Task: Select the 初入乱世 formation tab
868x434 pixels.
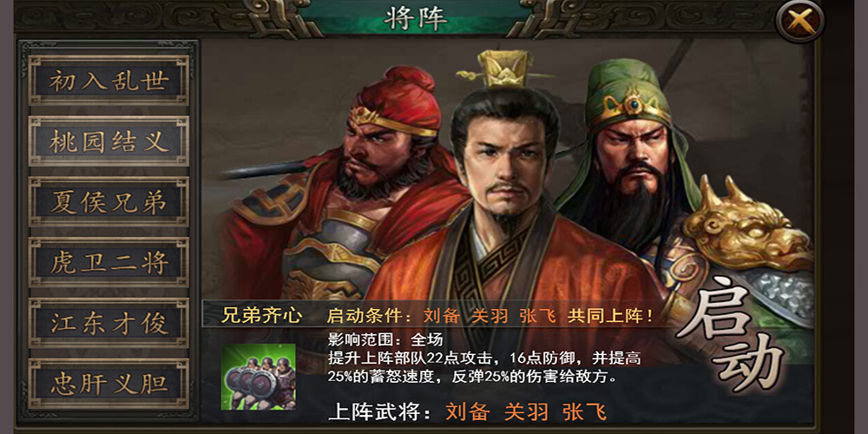Action: [x=108, y=80]
